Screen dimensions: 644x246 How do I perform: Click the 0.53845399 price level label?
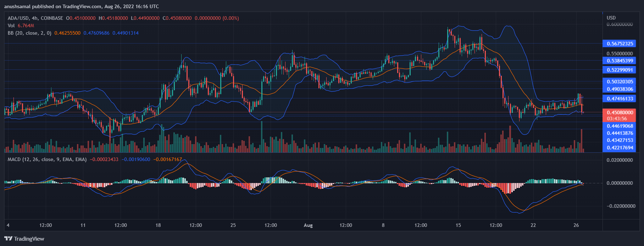pyautogui.click(x=620, y=61)
